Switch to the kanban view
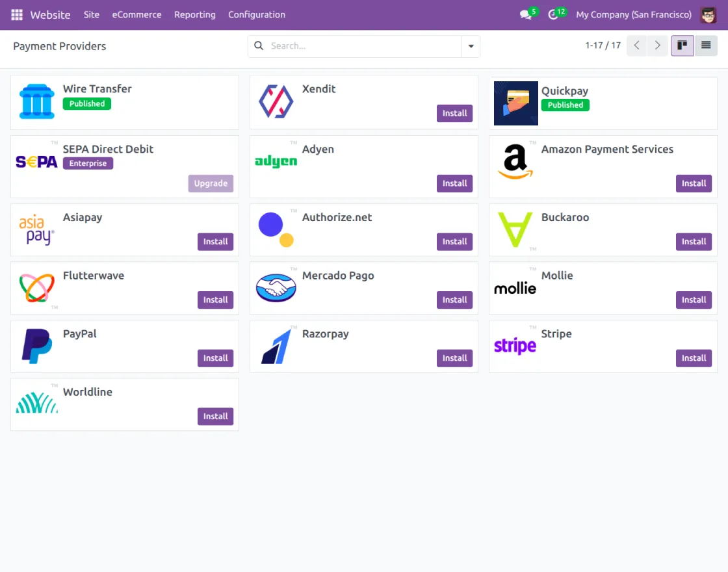728x572 pixels. pyautogui.click(x=681, y=45)
